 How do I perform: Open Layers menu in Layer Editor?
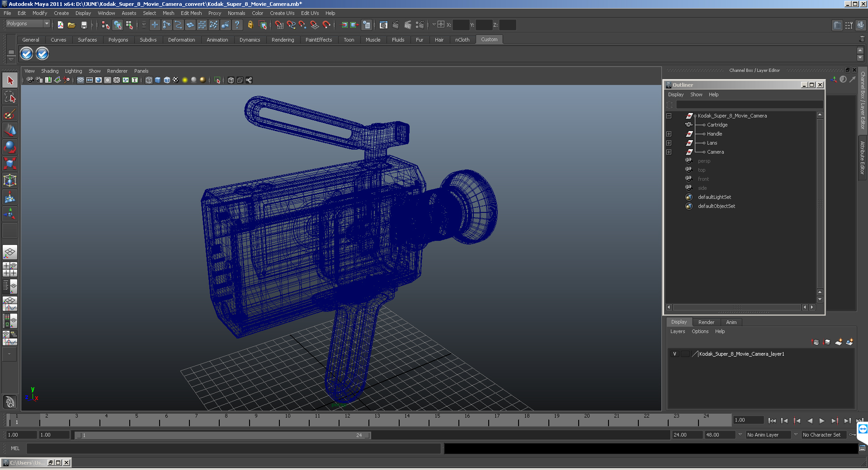pos(677,331)
